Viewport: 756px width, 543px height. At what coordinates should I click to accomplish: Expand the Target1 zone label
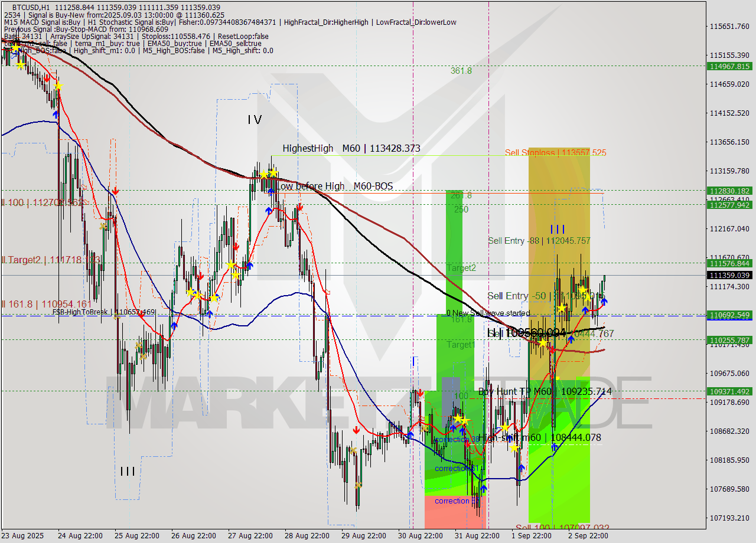462,345
